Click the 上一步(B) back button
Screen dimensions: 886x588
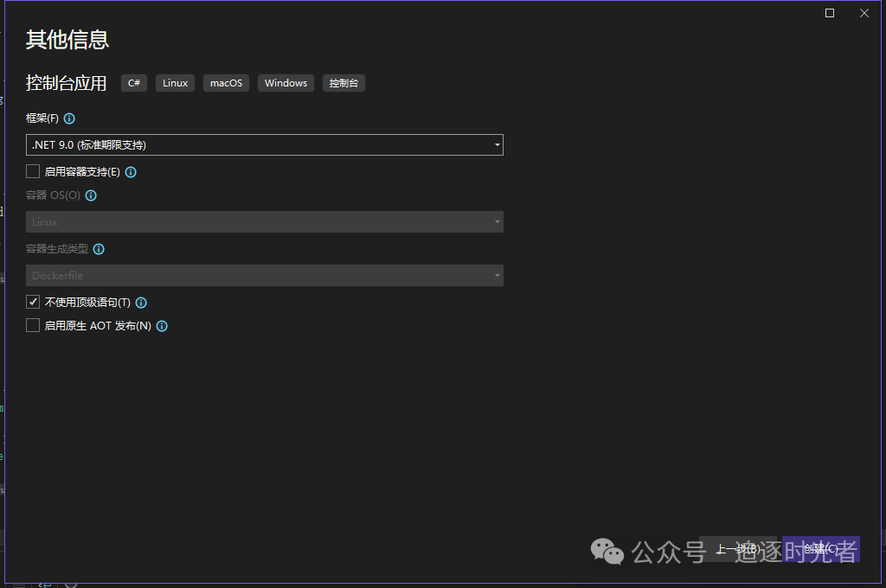coord(738,549)
